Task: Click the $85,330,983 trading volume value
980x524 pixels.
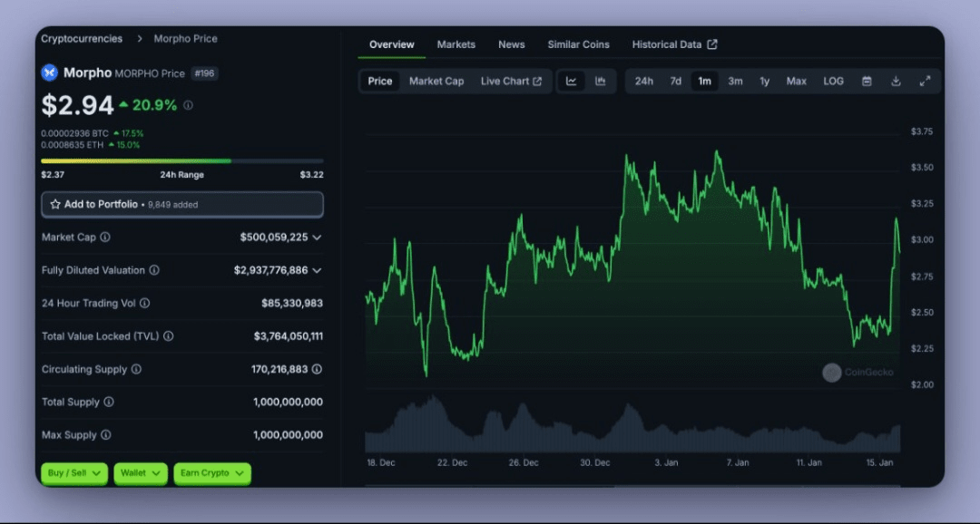Action: tap(292, 304)
